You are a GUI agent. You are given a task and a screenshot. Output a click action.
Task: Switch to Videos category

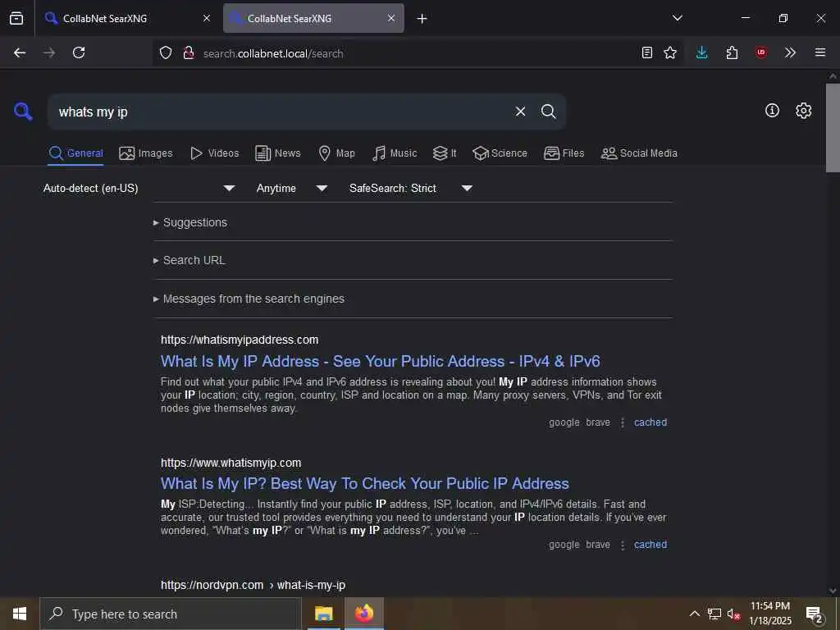pyautogui.click(x=214, y=153)
